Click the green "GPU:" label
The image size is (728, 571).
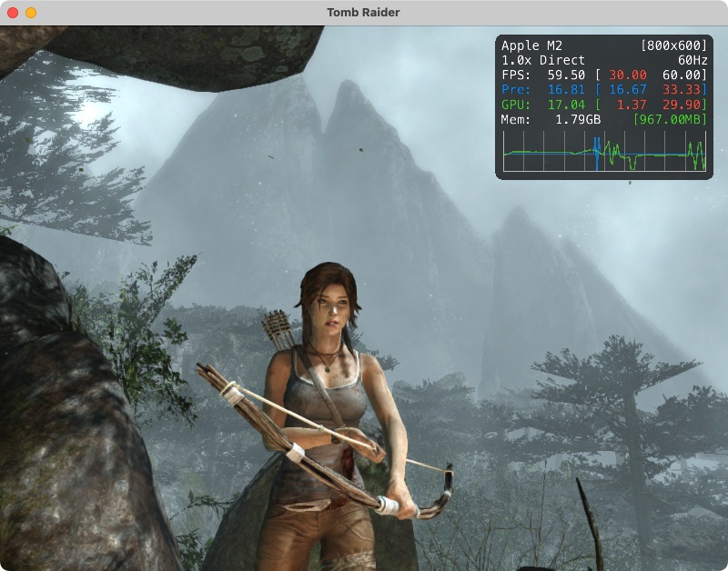point(516,105)
